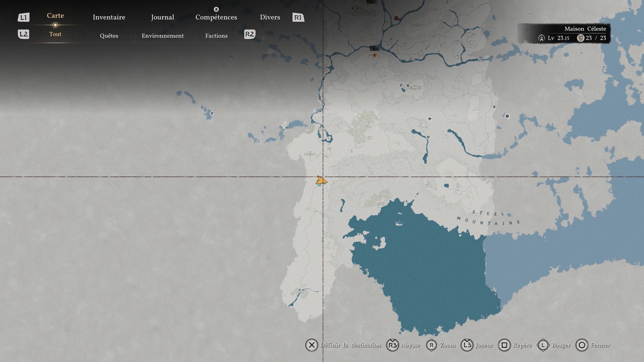Click the cross button icon
This screenshot has width=644, height=362.
click(x=311, y=345)
